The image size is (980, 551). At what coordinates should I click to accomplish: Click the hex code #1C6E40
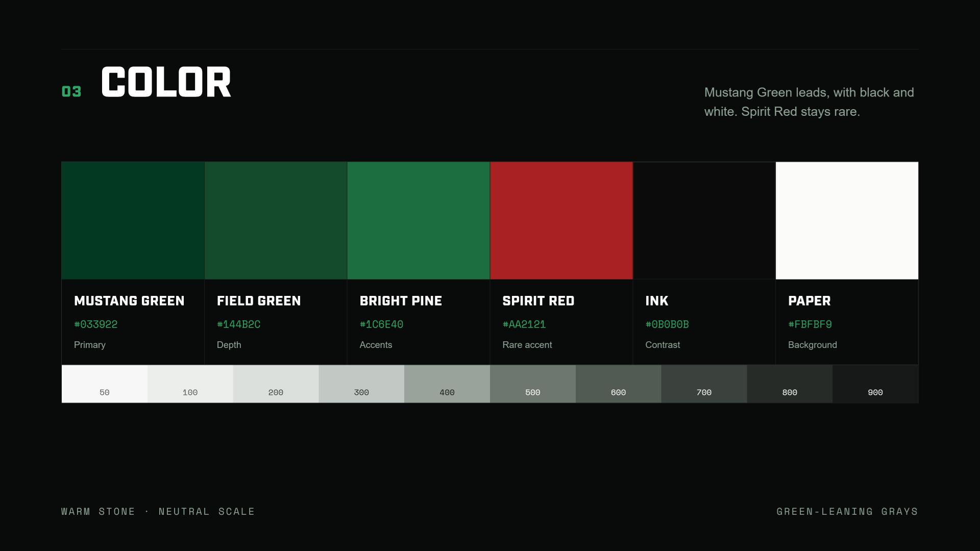[x=382, y=324]
